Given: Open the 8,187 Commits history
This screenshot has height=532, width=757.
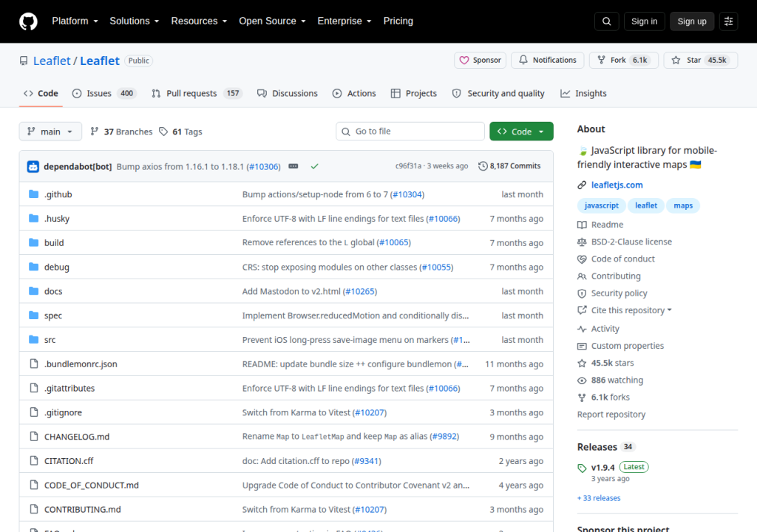Looking at the screenshot, I should pyautogui.click(x=509, y=166).
